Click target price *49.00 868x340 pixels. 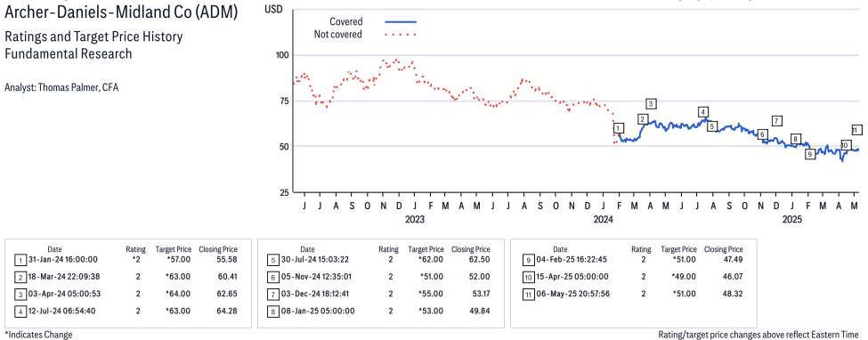click(x=685, y=276)
